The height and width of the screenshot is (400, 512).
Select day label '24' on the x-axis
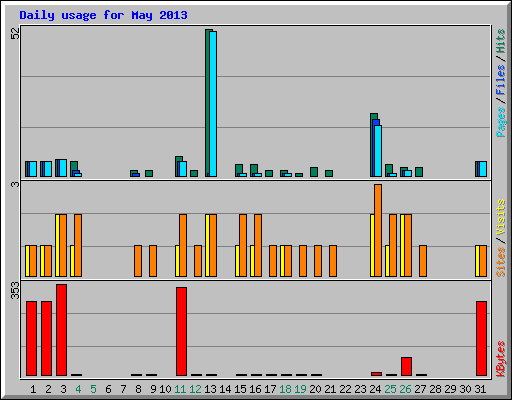pyautogui.click(x=375, y=389)
